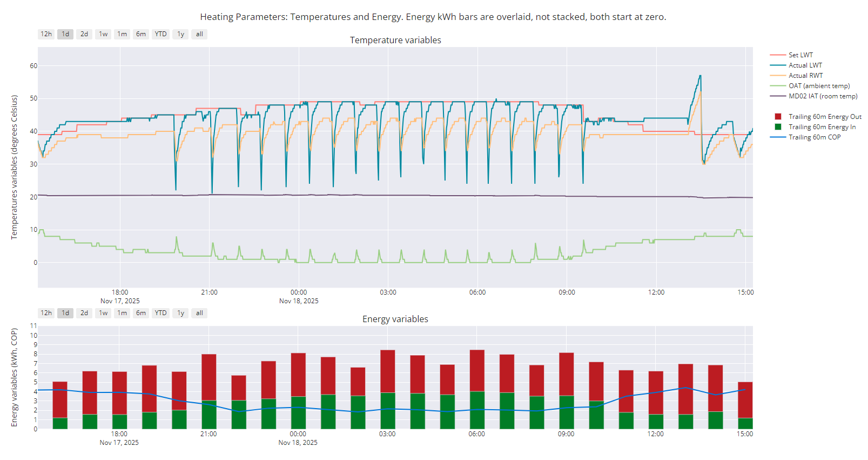Viewport: 868px width, 460px height.
Task: Select 12h range above Energy variables chart
Action: pos(46,313)
